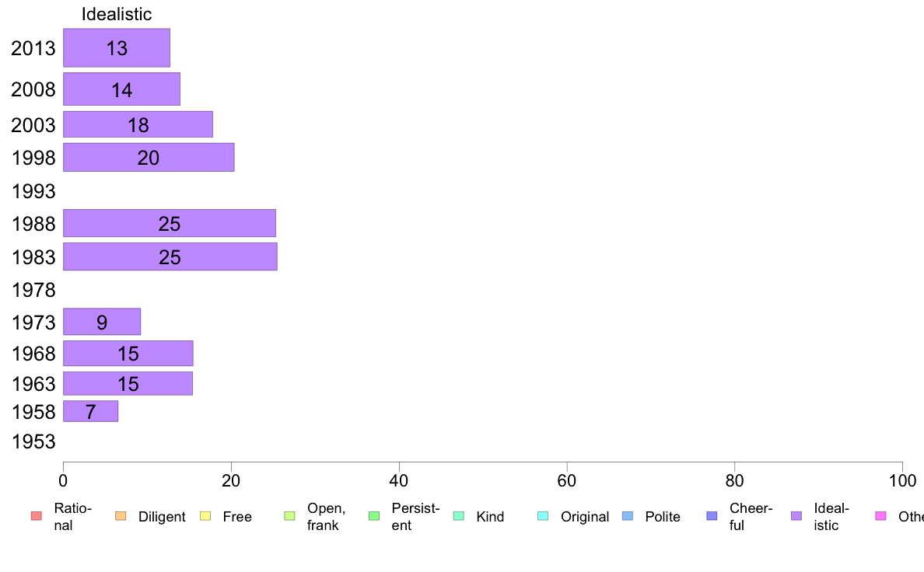This screenshot has width=924, height=572.
Task: Click the cyan Original legend swatch
Action: click(544, 516)
